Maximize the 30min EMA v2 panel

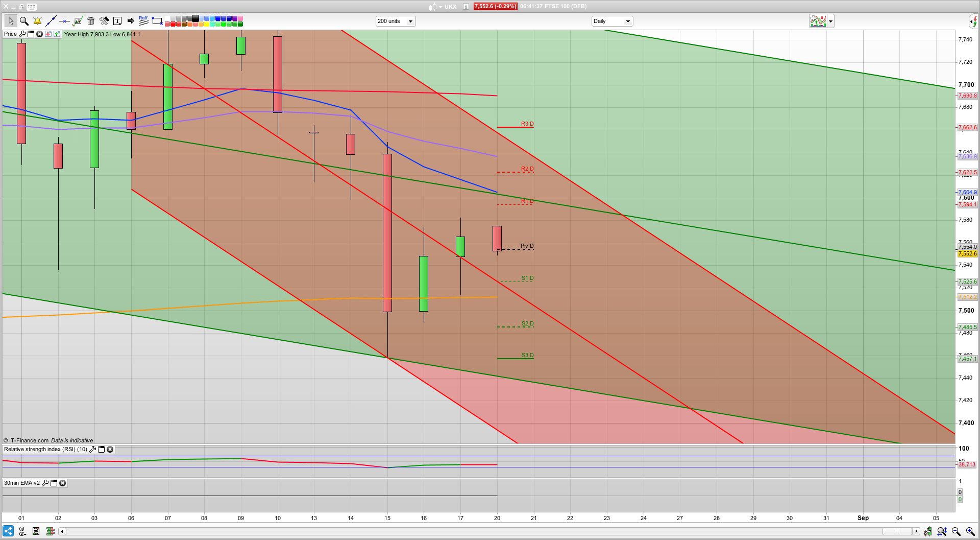pos(54,483)
